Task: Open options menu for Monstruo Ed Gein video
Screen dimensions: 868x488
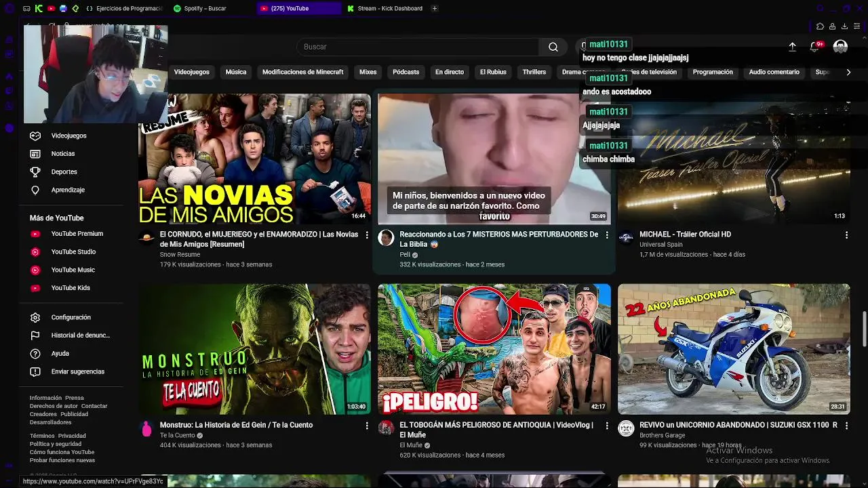Action: 367,426
